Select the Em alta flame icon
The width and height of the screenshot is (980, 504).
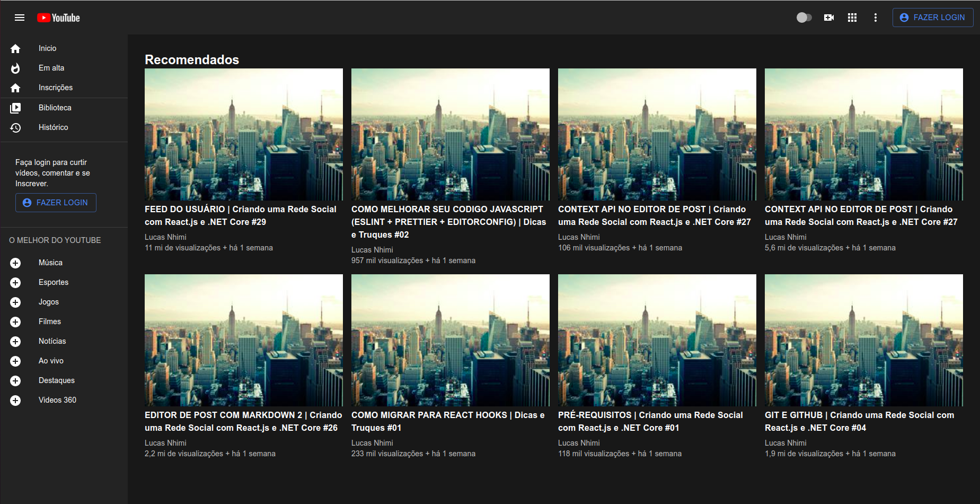pos(16,68)
